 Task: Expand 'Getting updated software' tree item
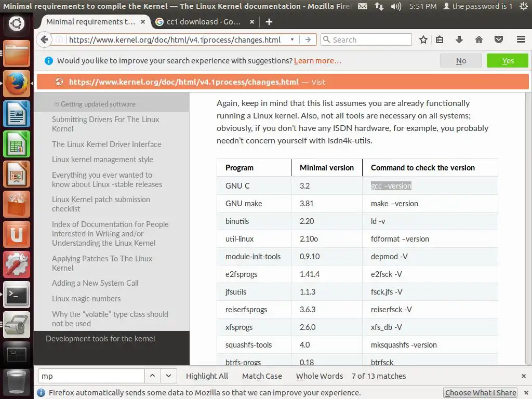click(x=56, y=104)
